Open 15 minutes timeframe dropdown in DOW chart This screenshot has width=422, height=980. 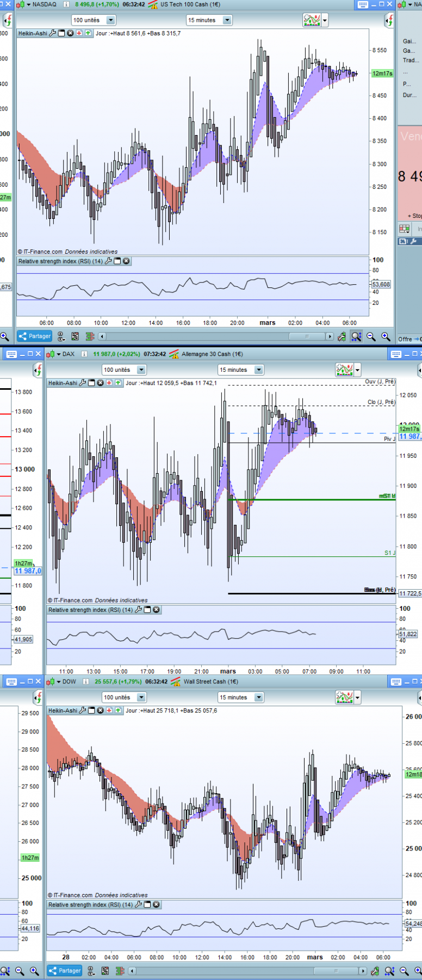[x=241, y=697]
